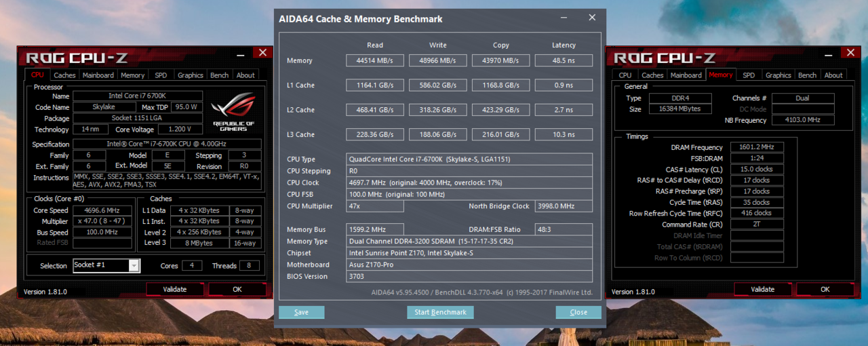Open Graphics tab in left CPU-Z window

click(190, 75)
